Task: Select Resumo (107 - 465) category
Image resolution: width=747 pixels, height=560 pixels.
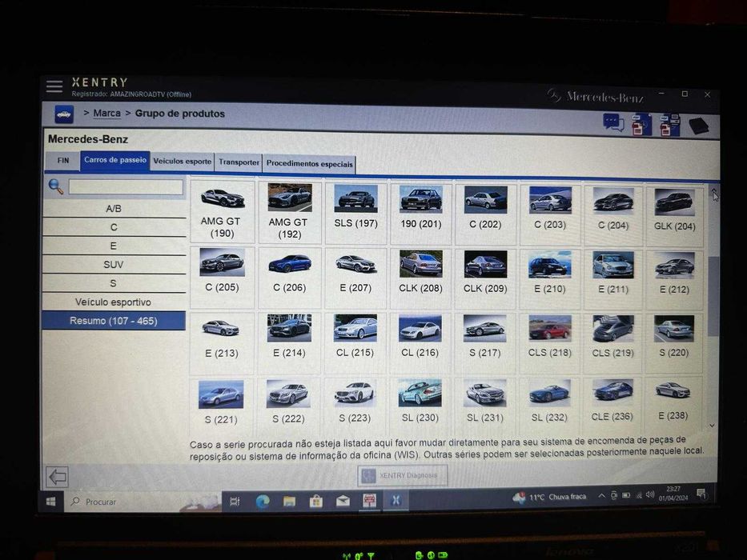Action: coord(114,321)
